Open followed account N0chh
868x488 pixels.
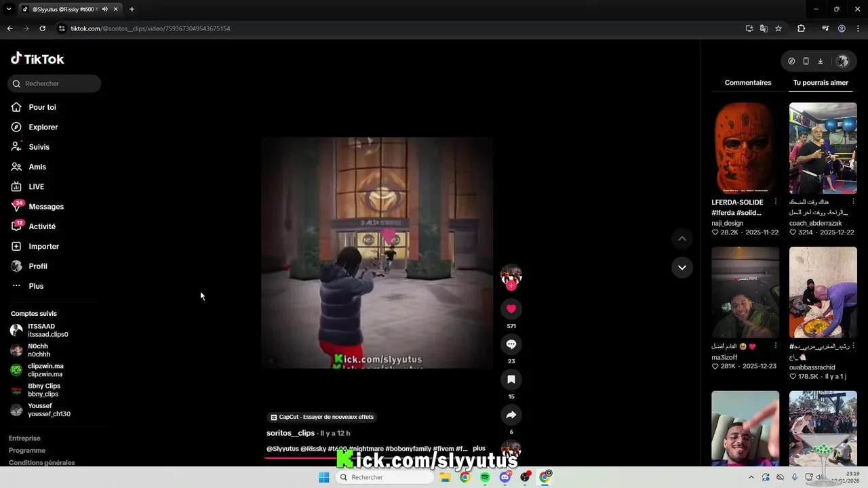(31, 350)
